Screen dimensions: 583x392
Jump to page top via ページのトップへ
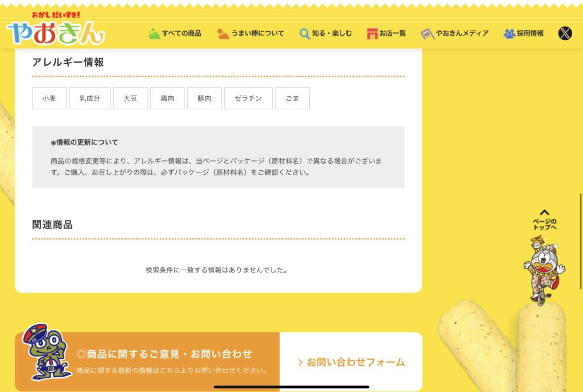coord(545,224)
